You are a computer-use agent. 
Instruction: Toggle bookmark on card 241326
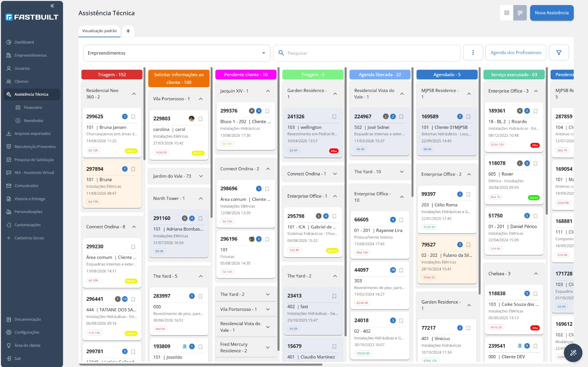pos(334,117)
